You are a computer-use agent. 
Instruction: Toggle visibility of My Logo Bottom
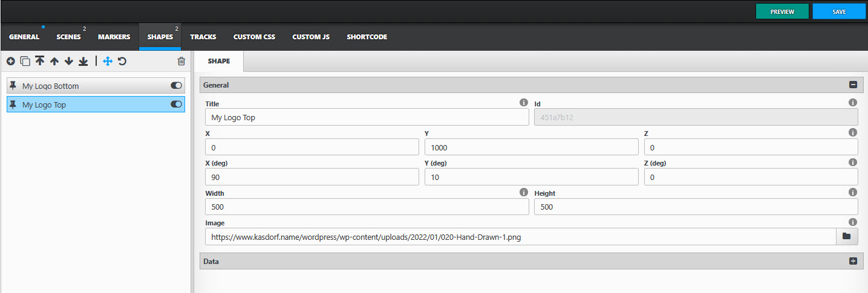(176, 86)
